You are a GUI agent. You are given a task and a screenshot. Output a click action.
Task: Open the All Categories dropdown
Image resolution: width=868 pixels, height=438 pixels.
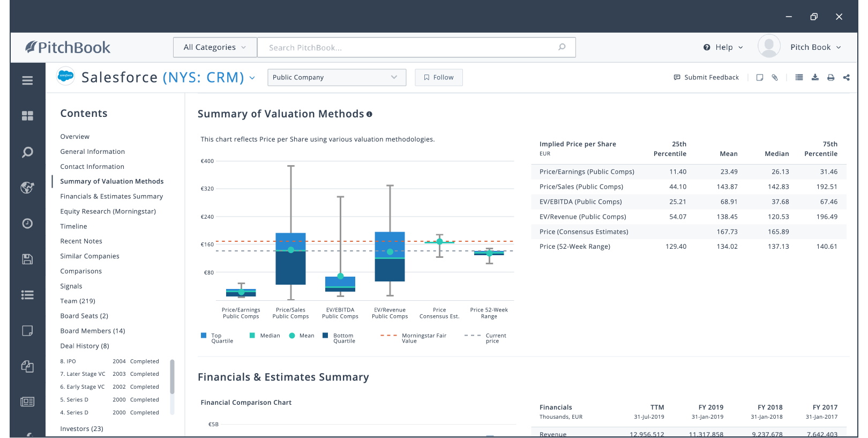pyautogui.click(x=215, y=47)
